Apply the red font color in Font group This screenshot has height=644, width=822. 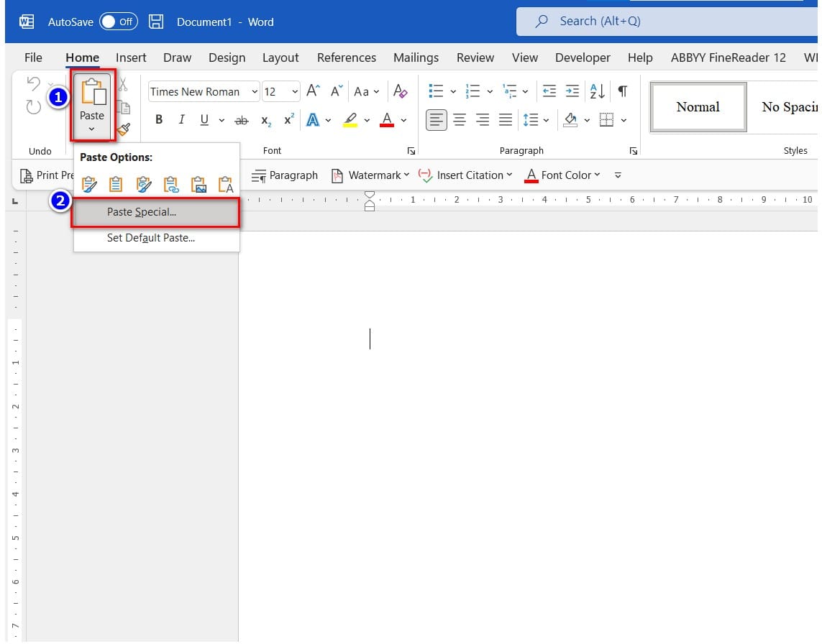click(387, 120)
